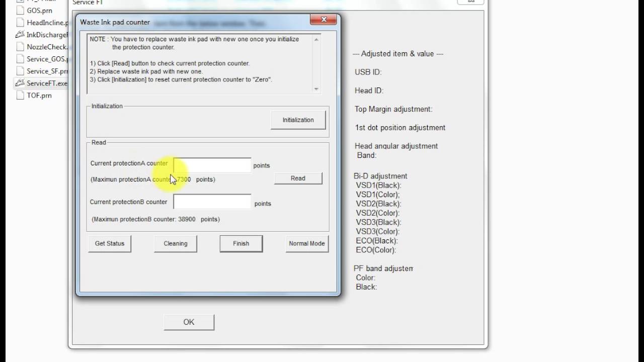Click the 'VSD2(Color);' entry
The width and height of the screenshot is (644, 362).
pos(378,213)
